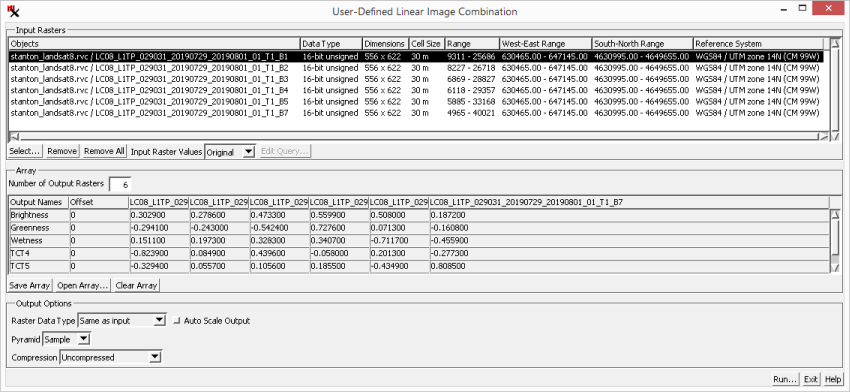Click the Brightness output name cell
Screen dimensions: 850x392
coord(39,215)
